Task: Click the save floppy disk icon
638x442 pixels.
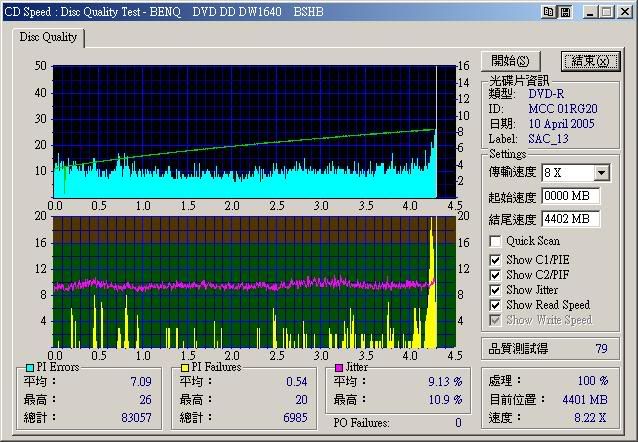Action: (565, 12)
